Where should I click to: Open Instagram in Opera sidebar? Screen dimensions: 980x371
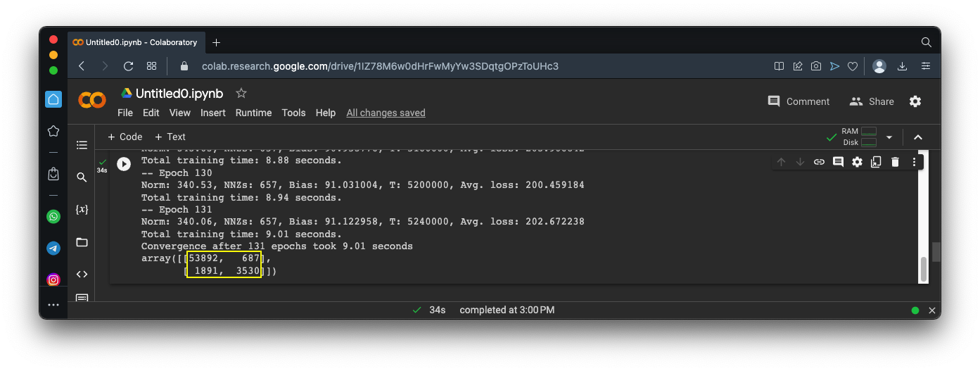pos(53,280)
